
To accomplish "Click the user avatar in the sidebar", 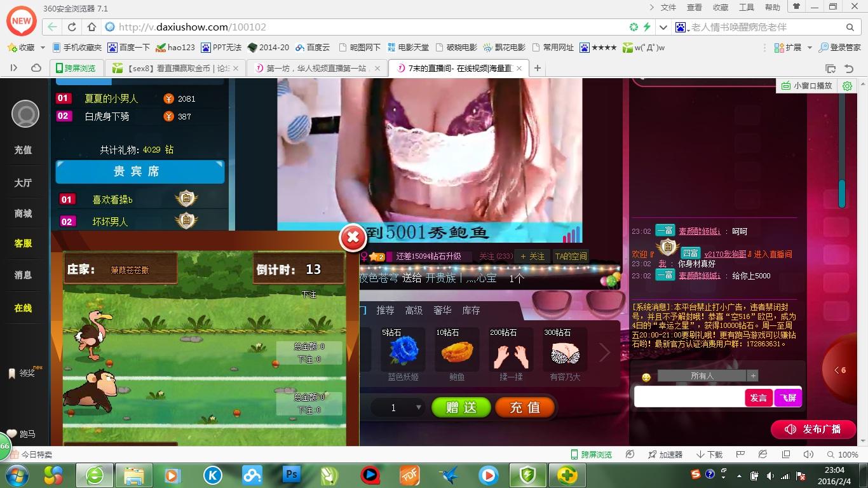I will (25, 114).
